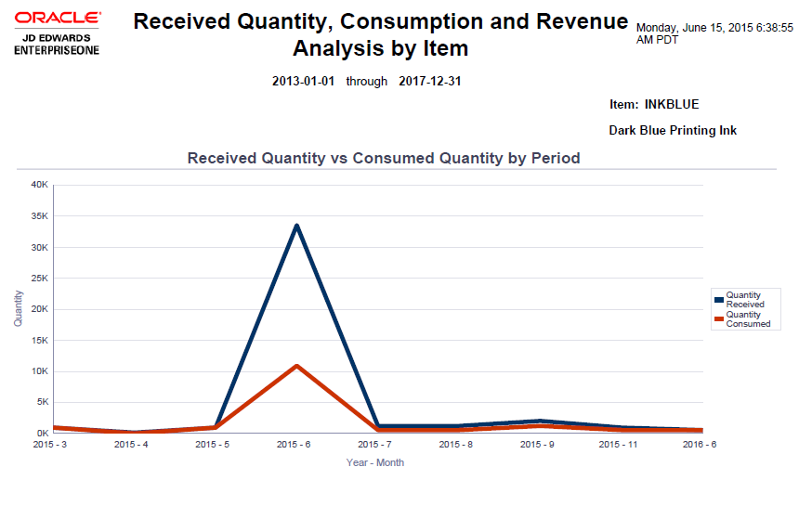The width and height of the screenshot is (812, 506).
Task: Click the description 'Dark Blue Printing Ink'
Action: (673, 130)
